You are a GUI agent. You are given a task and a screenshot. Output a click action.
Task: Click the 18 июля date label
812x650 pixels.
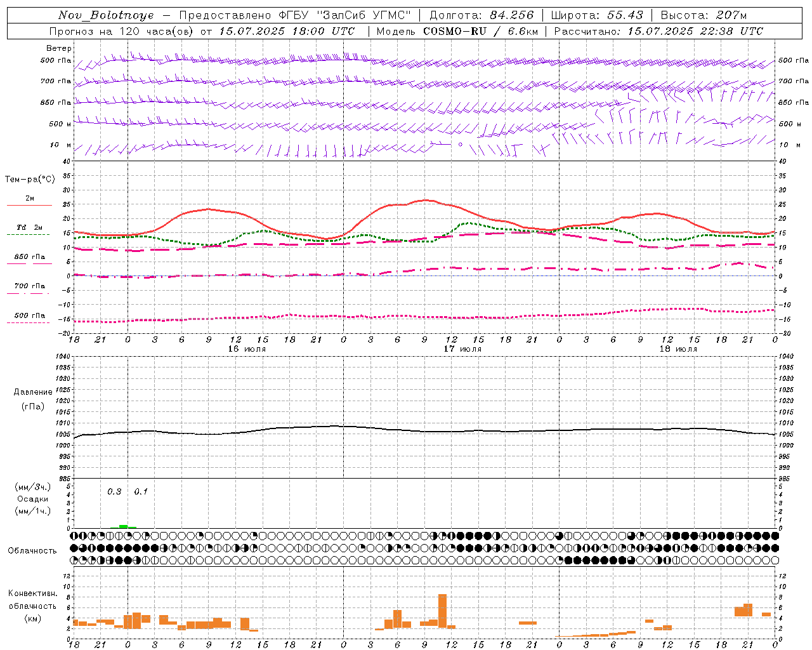[x=678, y=349]
